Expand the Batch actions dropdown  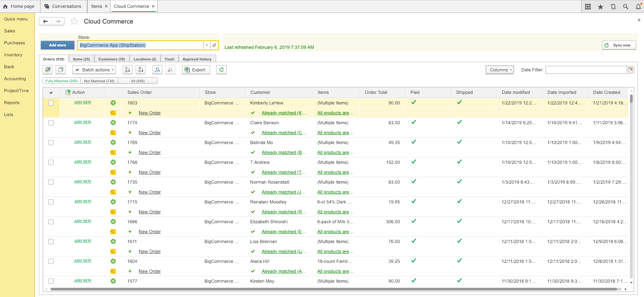pyautogui.click(x=94, y=70)
